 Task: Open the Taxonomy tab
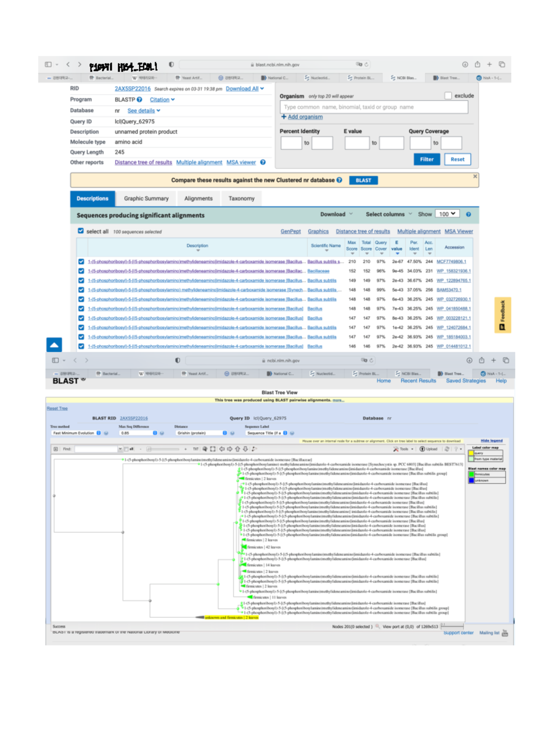[241, 198]
